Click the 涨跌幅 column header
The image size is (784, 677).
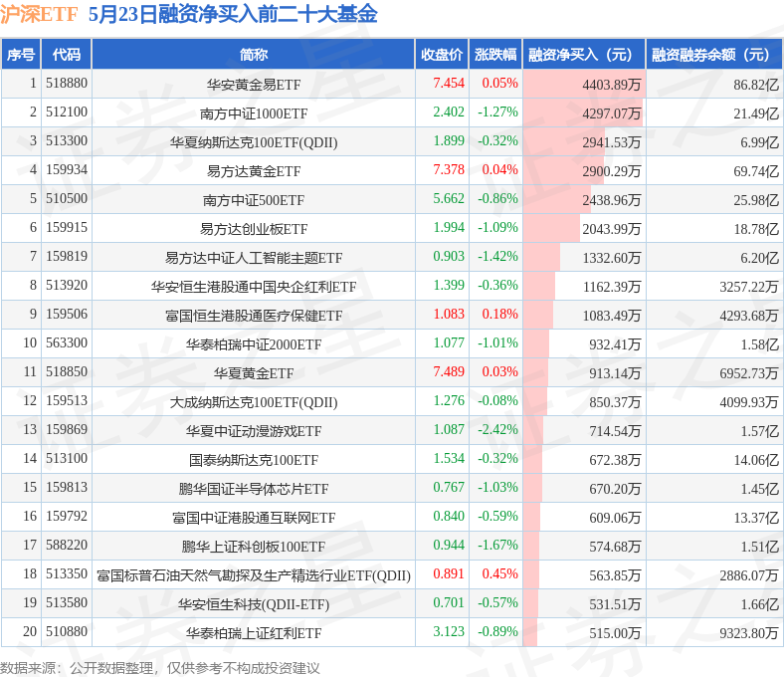coord(495,54)
